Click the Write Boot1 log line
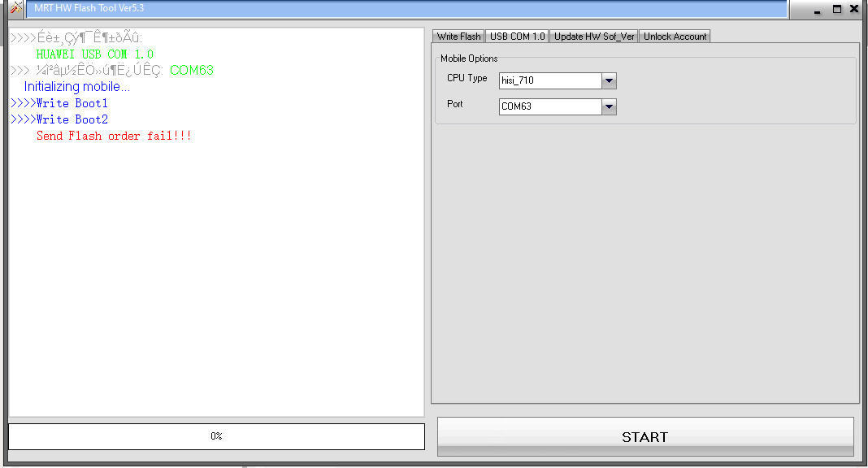This screenshot has height=468, width=868. tap(59, 103)
